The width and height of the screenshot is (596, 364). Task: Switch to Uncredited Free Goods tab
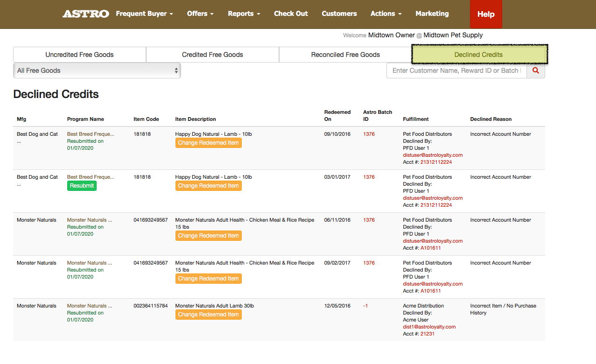coord(79,55)
